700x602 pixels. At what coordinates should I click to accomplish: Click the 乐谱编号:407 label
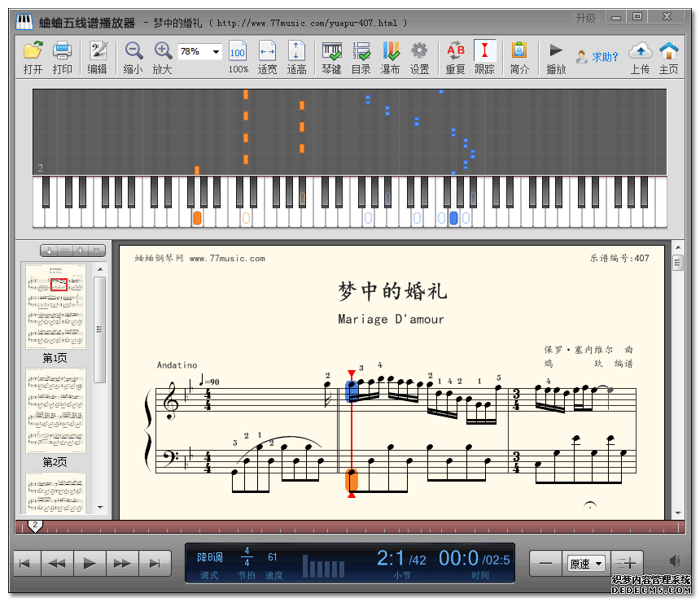click(x=619, y=258)
